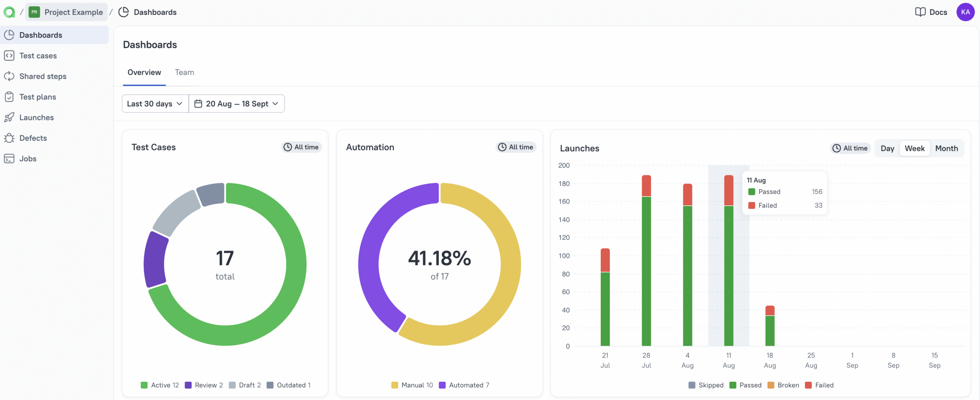Switch Launches chart to Month view
Image resolution: width=980 pixels, height=400 pixels.
946,148
